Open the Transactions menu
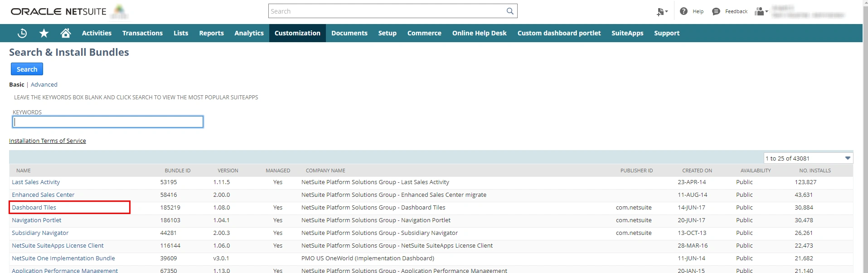 (142, 33)
